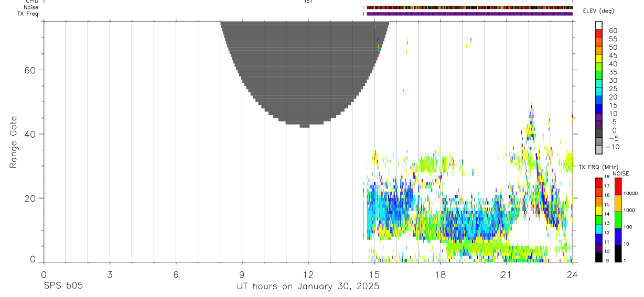Click the 17 label on TX FRQ scale
The image size is (644, 297).
(607, 186)
